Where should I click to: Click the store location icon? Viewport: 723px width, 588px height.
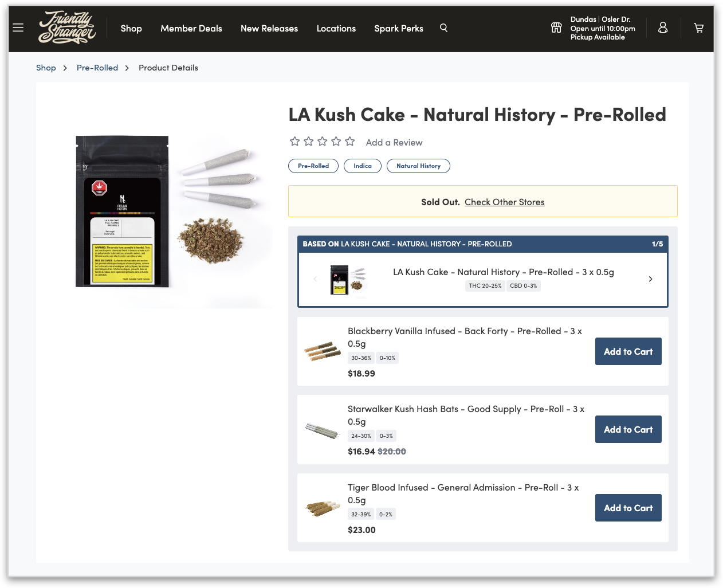[556, 28]
